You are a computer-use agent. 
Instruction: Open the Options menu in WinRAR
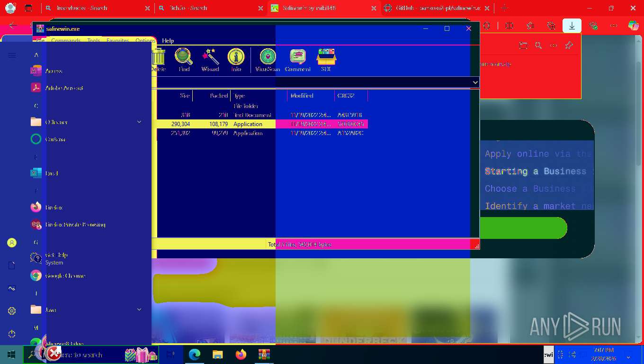pyautogui.click(x=145, y=41)
